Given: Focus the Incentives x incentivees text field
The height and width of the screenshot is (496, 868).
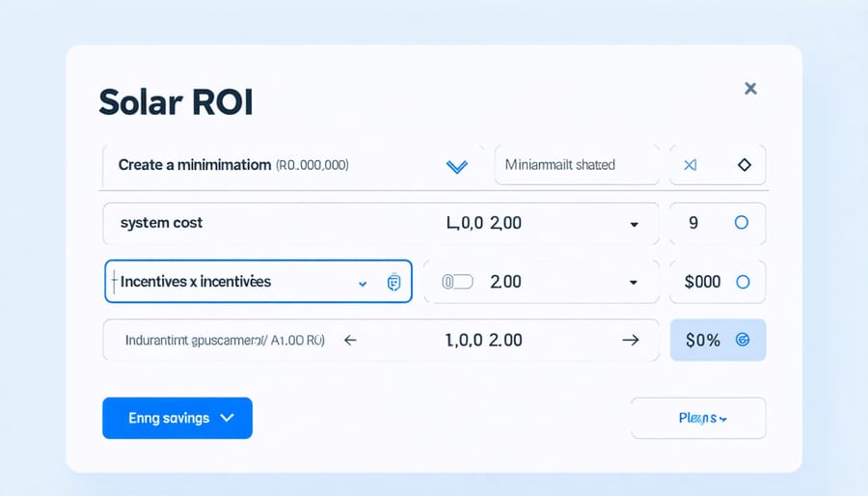Looking at the screenshot, I should coord(231,282).
